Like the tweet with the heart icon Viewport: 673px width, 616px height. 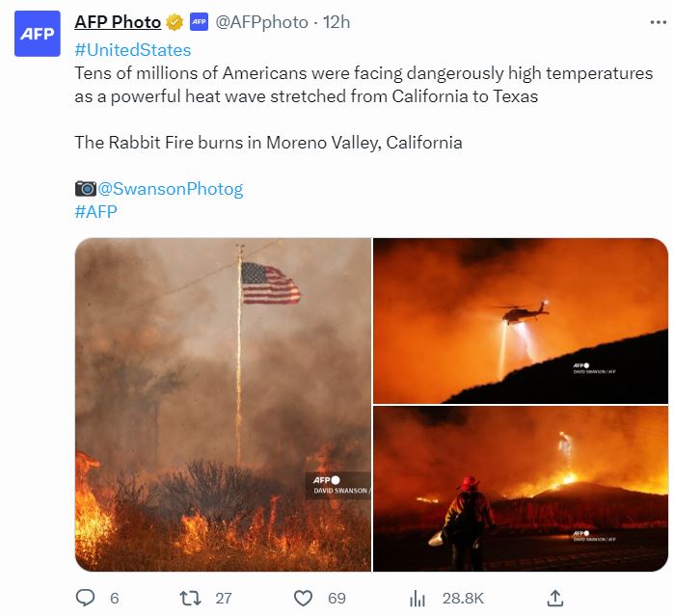(x=303, y=598)
